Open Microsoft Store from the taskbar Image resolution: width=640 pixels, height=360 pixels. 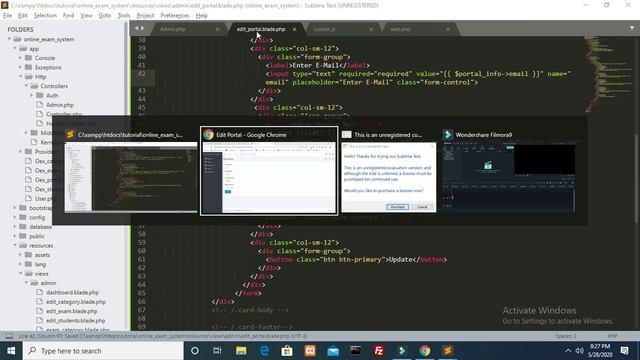click(287, 351)
